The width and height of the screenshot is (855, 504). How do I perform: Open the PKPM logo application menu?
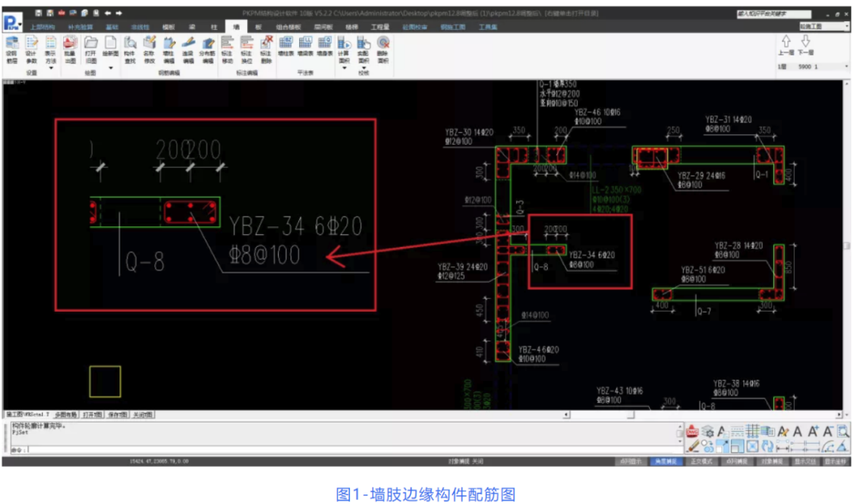click(x=12, y=22)
